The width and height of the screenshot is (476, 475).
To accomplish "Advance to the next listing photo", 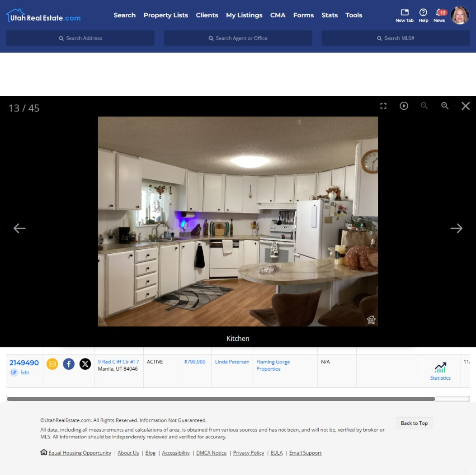I will click(457, 228).
